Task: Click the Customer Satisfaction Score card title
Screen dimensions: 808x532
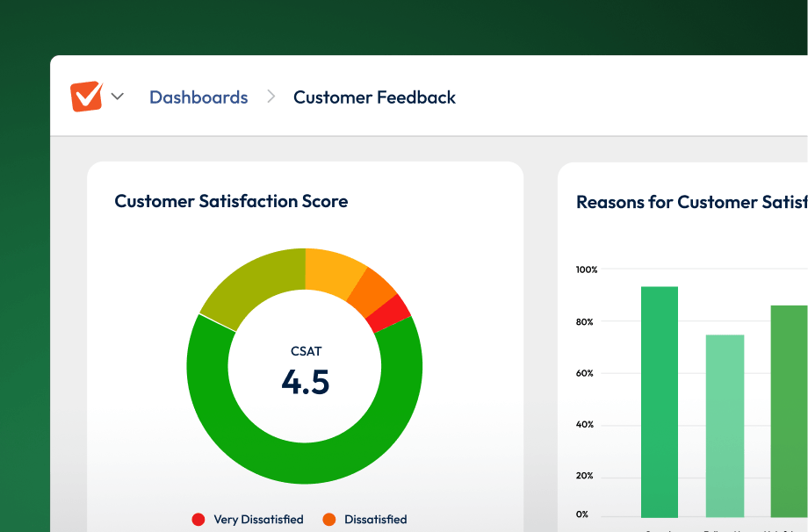Action: (231, 201)
